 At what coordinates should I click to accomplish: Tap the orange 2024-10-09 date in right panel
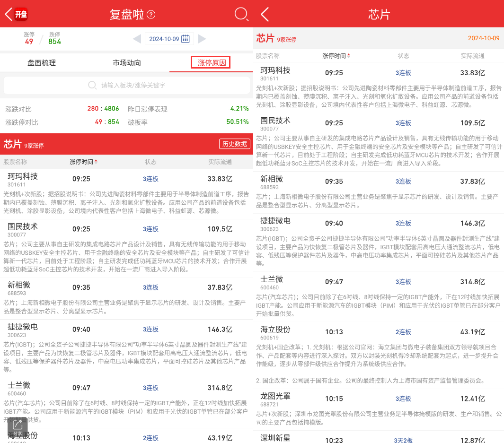pos(484,38)
